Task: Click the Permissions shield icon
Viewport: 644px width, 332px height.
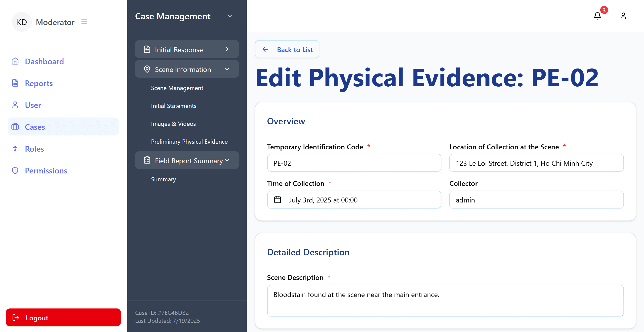Action: click(15, 170)
